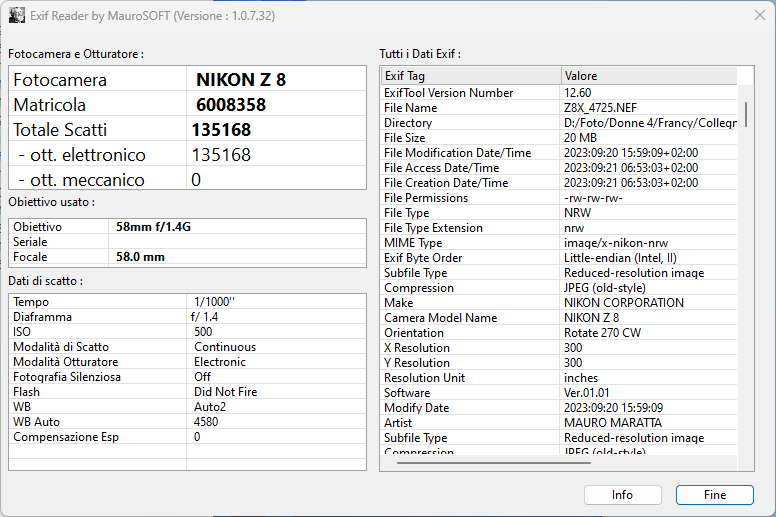Screen dimensions: 776x517
Task: Click the File Permissions value -rw-rw-rw-
Action: [593, 198]
